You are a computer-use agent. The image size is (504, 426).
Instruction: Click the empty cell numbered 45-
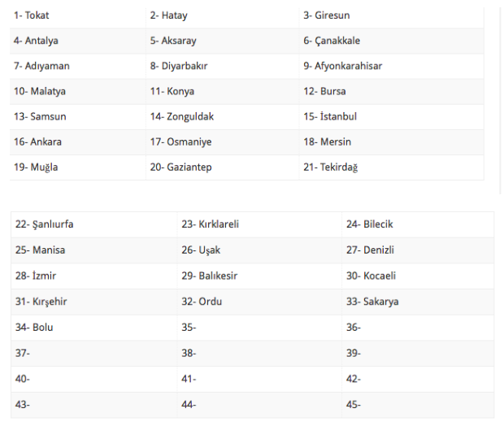354,404
